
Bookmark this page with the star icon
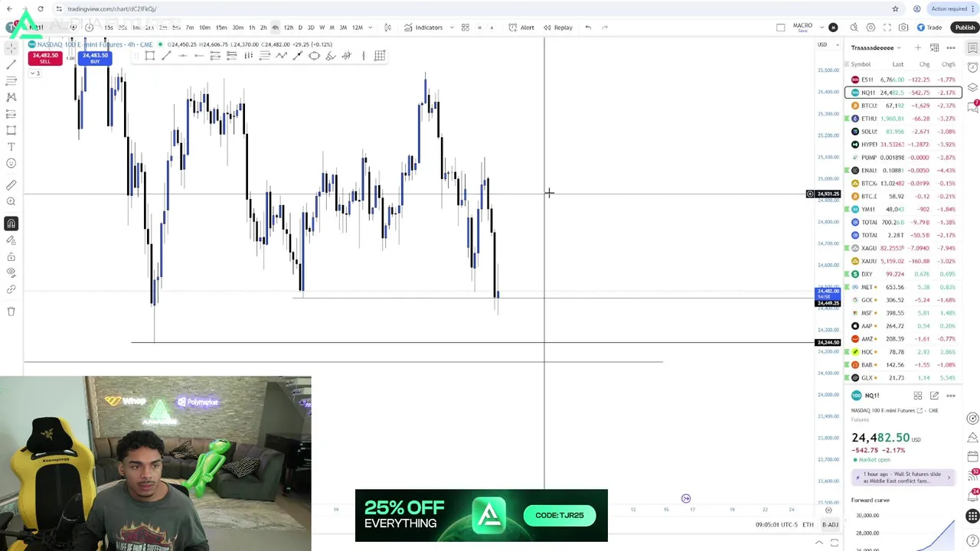point(895,8)
